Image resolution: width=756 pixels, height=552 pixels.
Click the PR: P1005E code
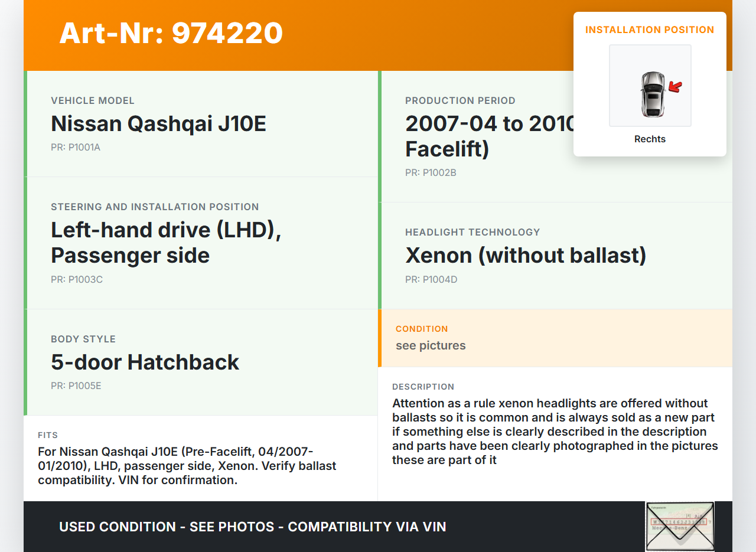pos(76,386)
